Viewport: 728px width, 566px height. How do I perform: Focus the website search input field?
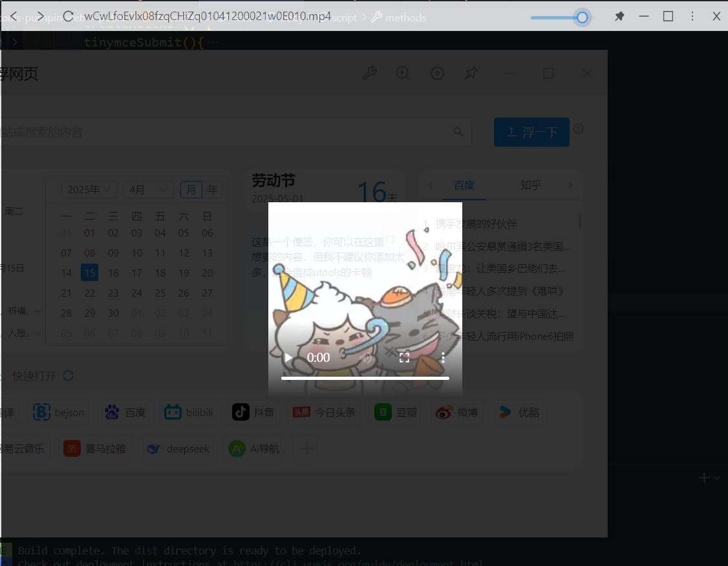[x=235, y=132]
